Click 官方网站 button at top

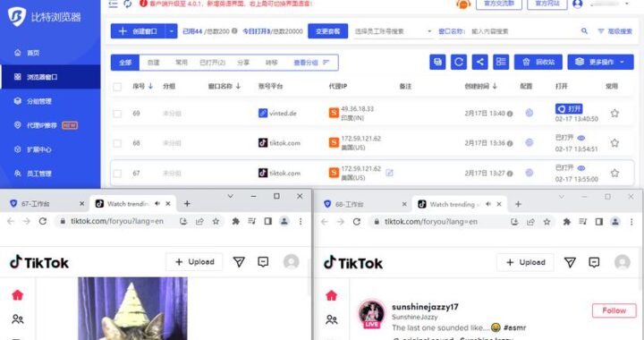click(x=547, y=4)
